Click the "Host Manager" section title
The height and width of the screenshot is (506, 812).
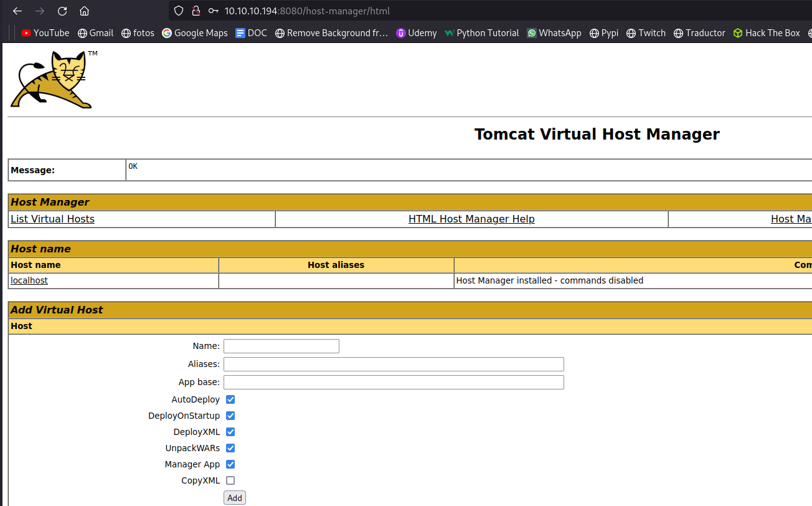pos(50,202)
